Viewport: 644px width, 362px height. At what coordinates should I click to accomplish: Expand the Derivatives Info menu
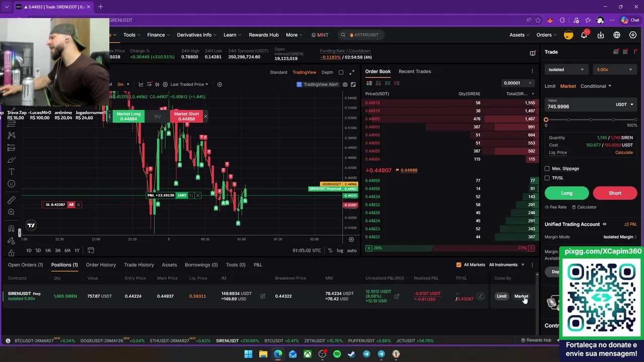pos(197,35)
